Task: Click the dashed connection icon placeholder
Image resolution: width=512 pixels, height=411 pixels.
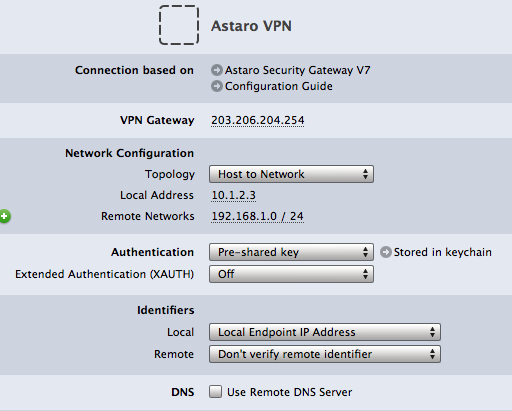Action: 179,25
